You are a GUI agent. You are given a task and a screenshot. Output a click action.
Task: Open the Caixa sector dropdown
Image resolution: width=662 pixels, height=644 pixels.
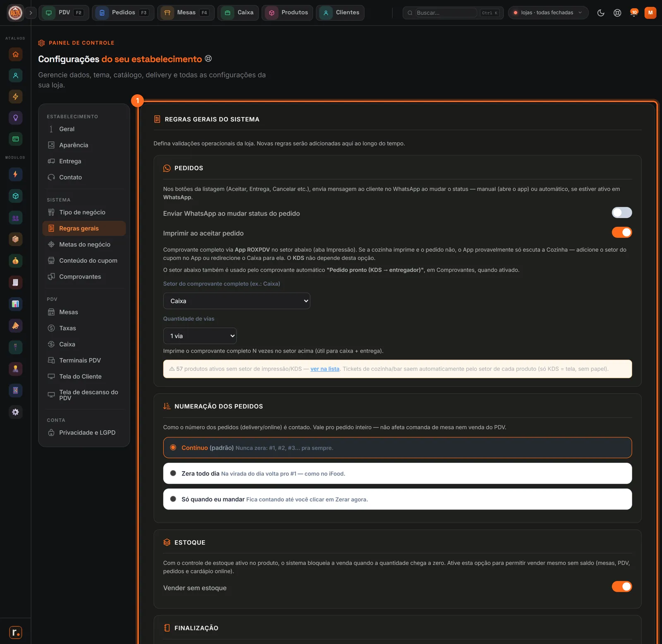(x=237, y=301)
